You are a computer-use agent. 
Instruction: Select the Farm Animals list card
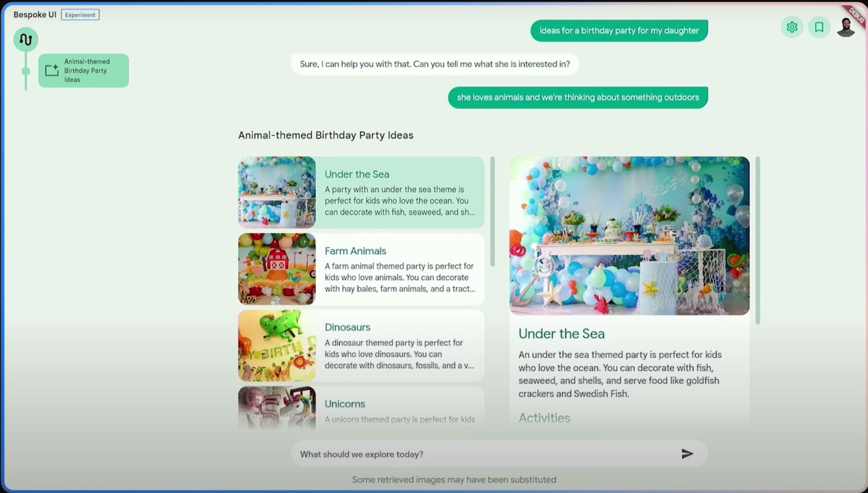399,269
